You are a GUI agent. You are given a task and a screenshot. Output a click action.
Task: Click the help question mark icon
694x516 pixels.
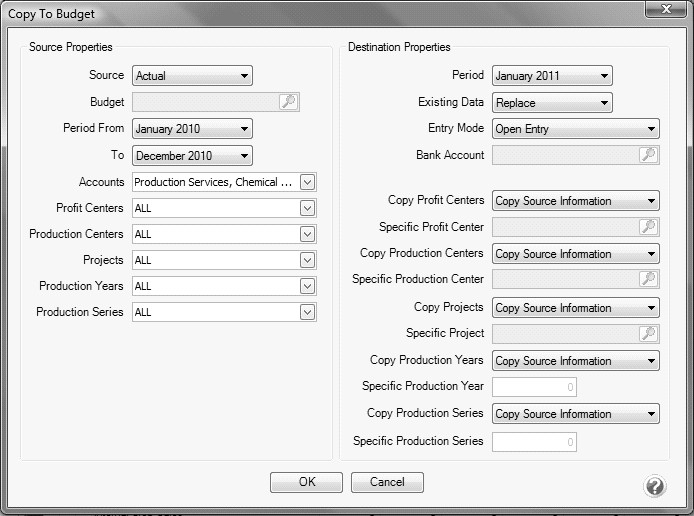655,486
